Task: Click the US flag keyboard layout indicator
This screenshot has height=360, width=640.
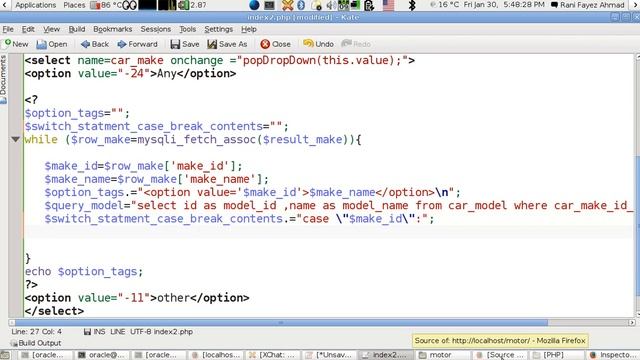Action: (389, 5)
